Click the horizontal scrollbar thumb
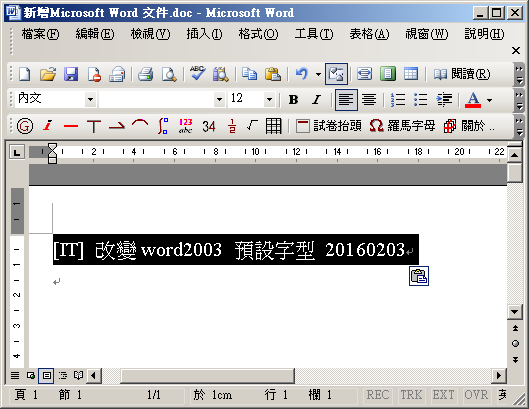Viewport: 529px width, 409px height. 207,376
